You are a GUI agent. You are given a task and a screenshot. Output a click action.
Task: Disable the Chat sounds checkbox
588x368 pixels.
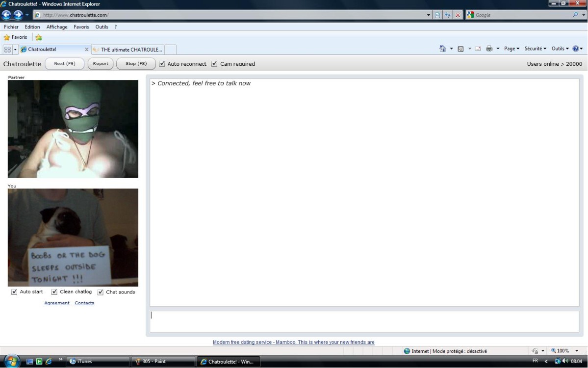(101, 292)
